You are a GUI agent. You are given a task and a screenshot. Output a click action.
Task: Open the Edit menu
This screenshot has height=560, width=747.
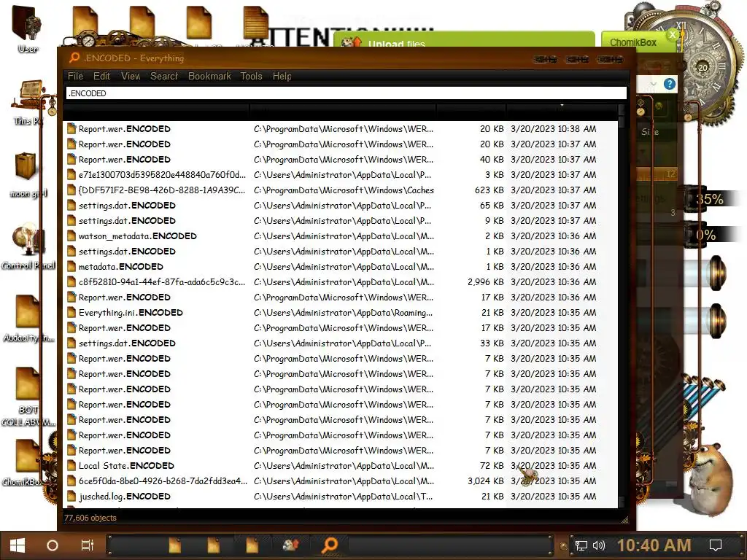click(101, 76)
